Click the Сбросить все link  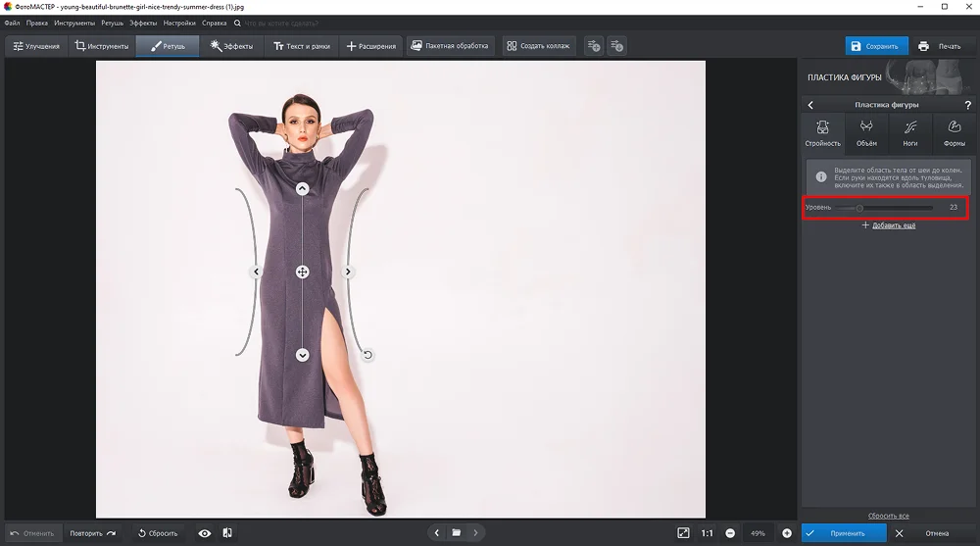(888, 516)
